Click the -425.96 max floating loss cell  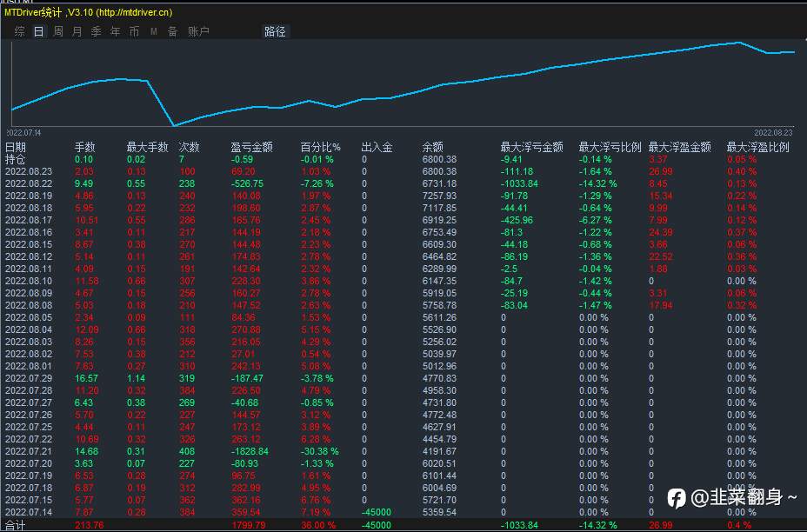click(517, 220)
